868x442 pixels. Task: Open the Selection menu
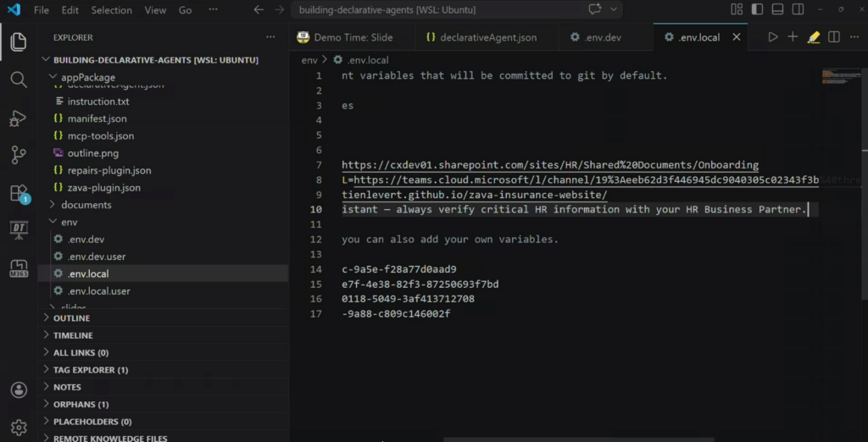[x=111, y=10]
